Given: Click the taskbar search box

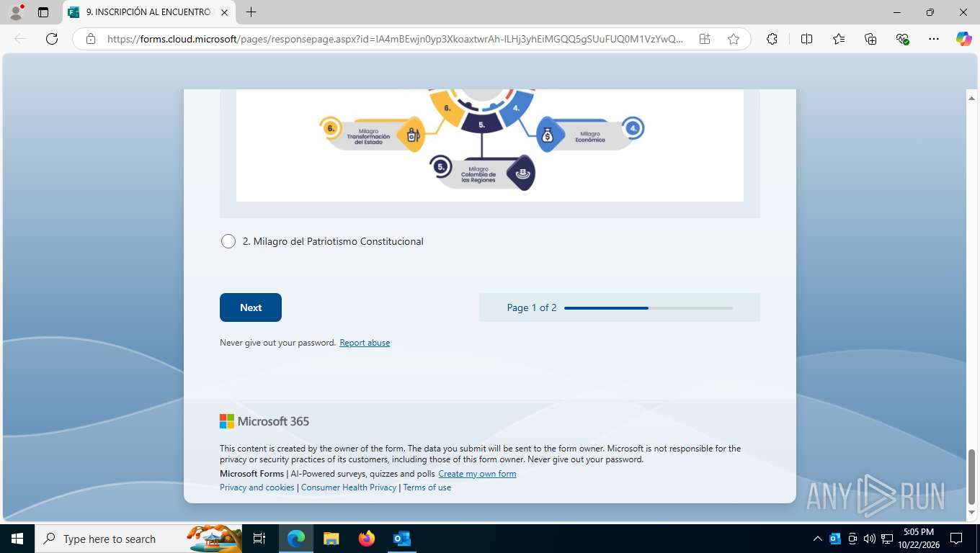Looking at the screenshot, I should click(x=139, y=539).
